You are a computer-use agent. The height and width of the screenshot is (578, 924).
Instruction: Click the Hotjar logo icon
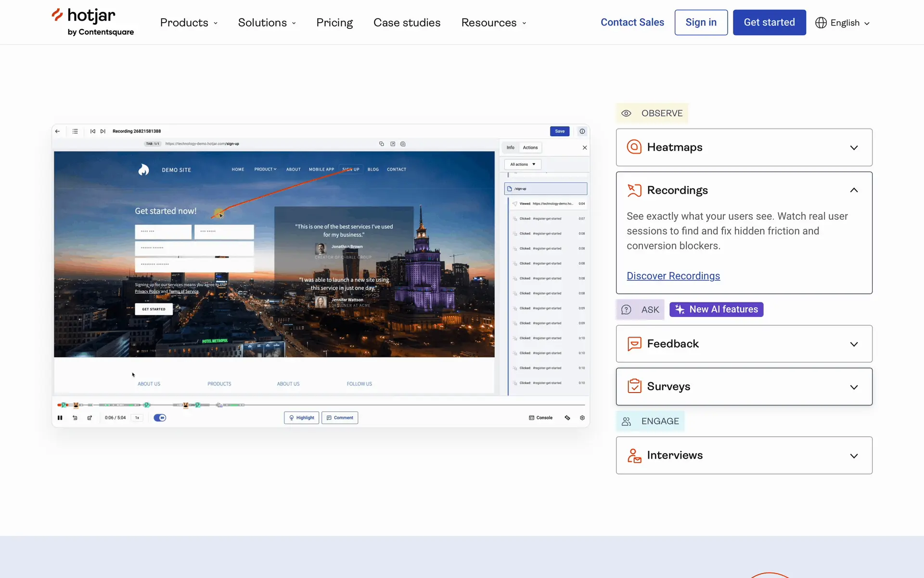click(x=58, y=15)
